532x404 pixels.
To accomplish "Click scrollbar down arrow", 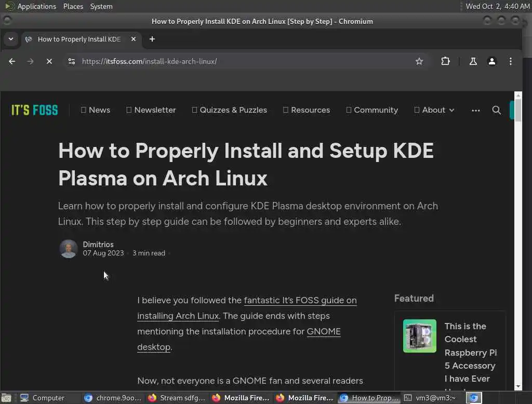I will [x=518, y=387].
